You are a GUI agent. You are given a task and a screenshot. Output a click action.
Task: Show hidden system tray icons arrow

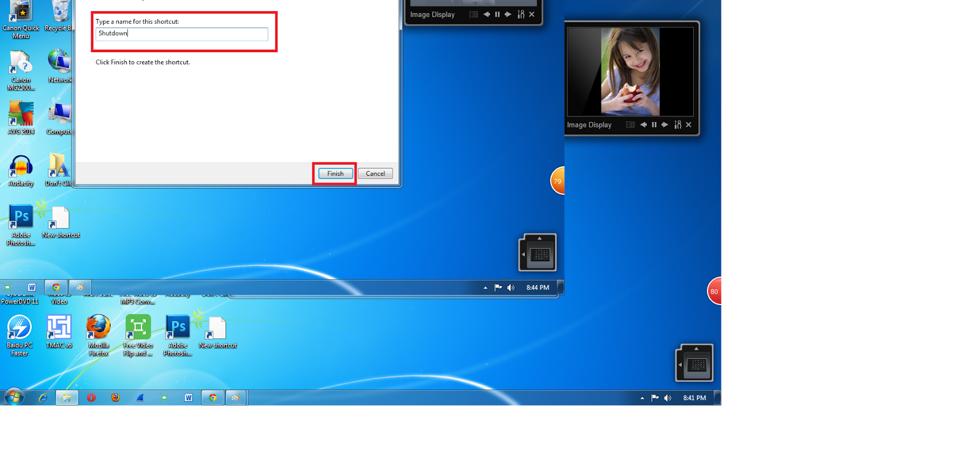[x=642, y=398]
